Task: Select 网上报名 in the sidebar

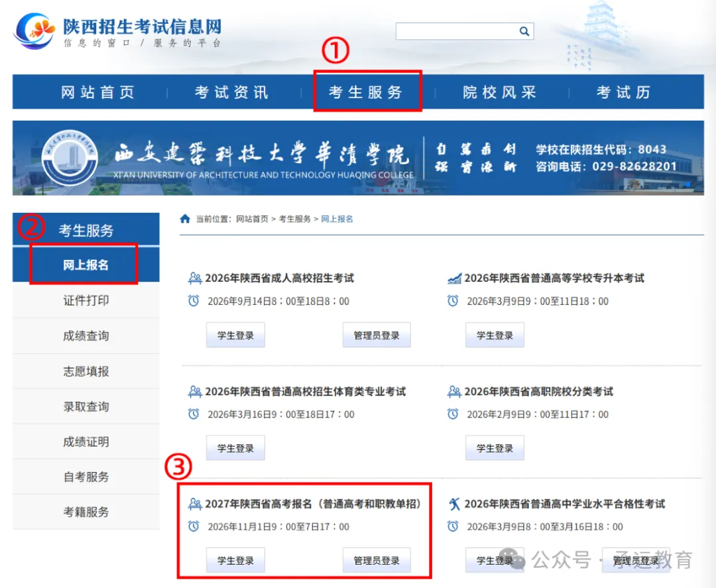Action: click(x=86, y=265)
